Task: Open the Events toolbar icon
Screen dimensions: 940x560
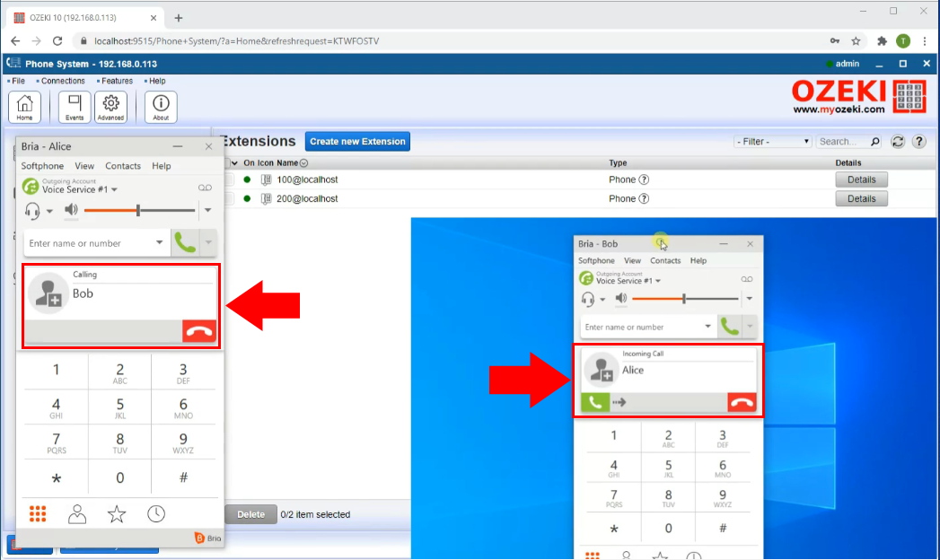Action: [75, 107]
